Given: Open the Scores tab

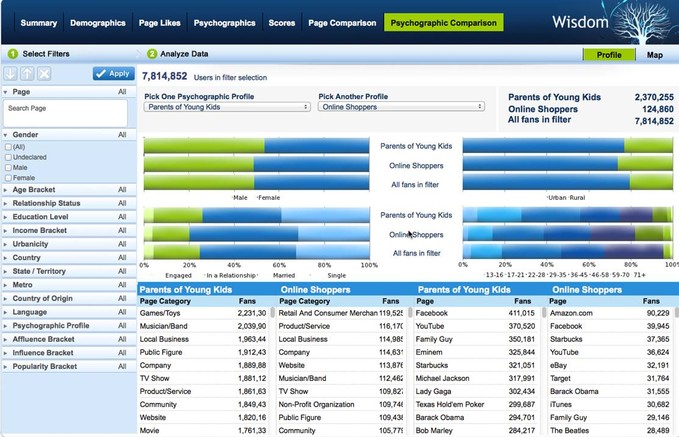Looking at the screenshot, I should pos(281,23).
